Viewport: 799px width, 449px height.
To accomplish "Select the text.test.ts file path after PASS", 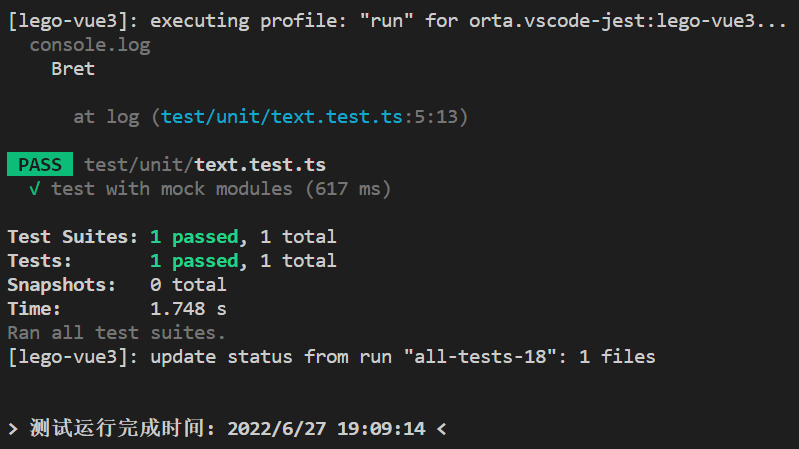I will click(x=205, y=165).
